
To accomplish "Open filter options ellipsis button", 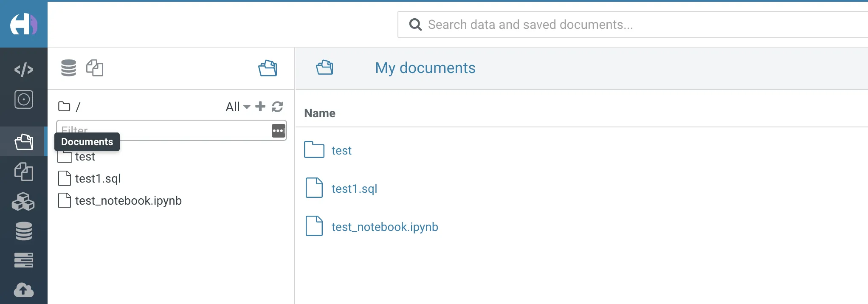I will tap(278, 131).
